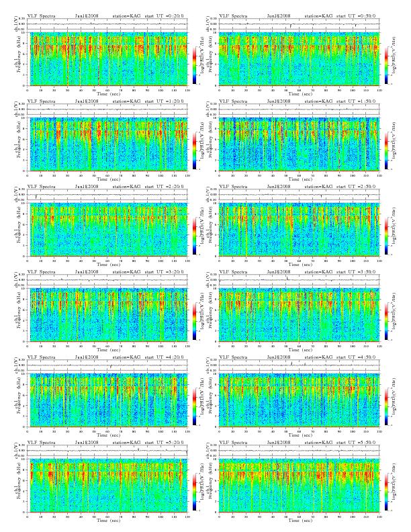Click the title text 'start UT =5:50:0'
This screenshot has width=411, height=532.
356,443
